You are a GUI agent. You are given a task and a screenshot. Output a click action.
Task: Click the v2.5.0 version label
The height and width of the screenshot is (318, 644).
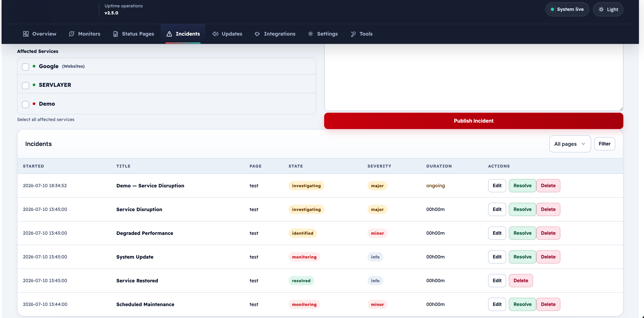[x=111, y=13]
